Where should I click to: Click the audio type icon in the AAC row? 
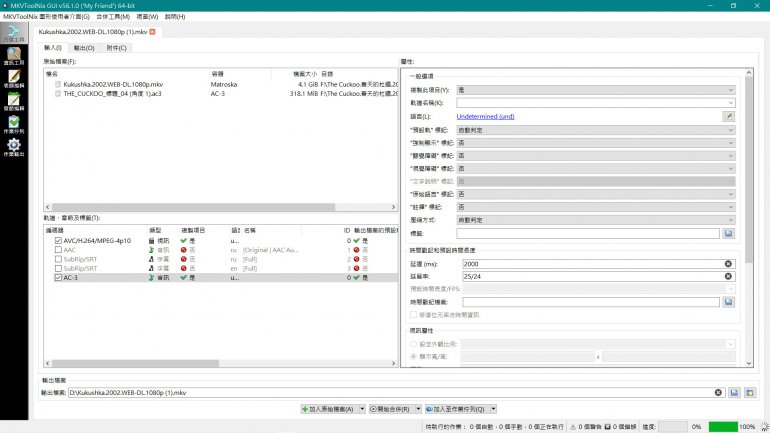point(151,250)
